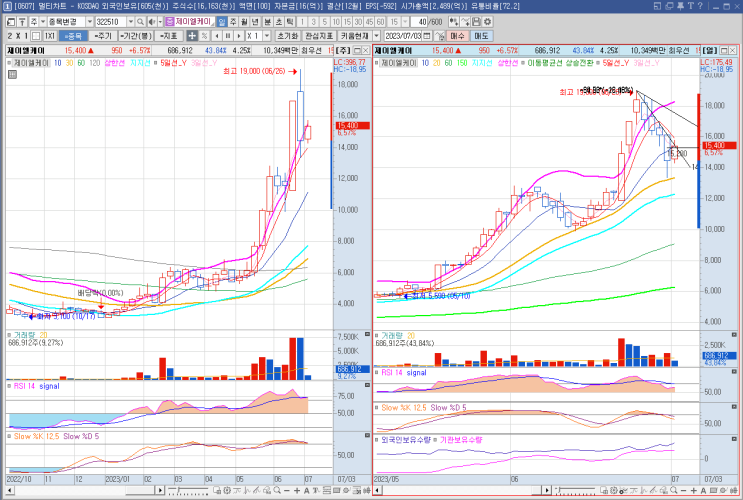Click the percent scale icon

[x=204, y=35]
